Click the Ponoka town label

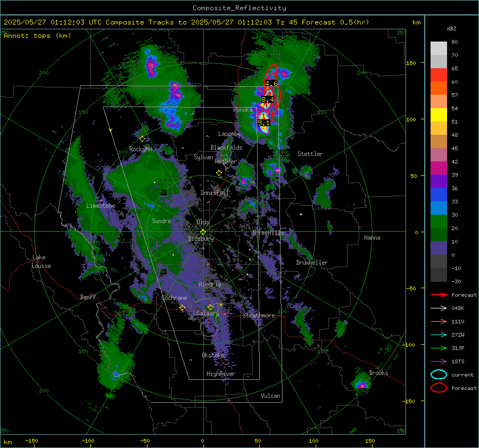pos(243,110)
